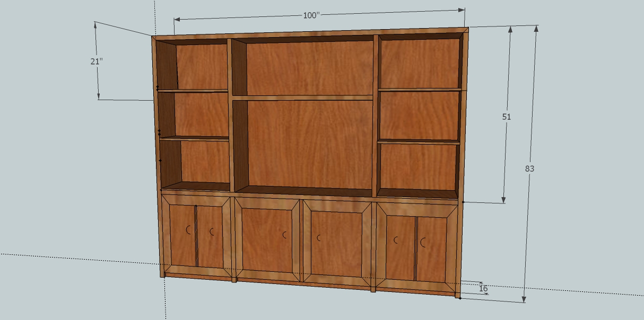Click the 51 height dimension text
Image resolution: width=644 pixels, height=320 pixels.
(507, 117)
